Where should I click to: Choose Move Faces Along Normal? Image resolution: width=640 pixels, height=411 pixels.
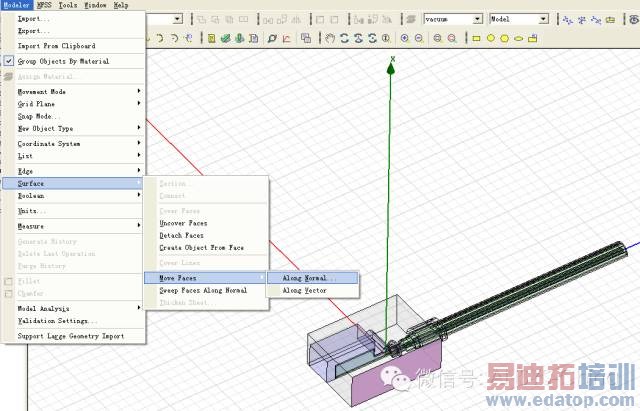(313, 278)
